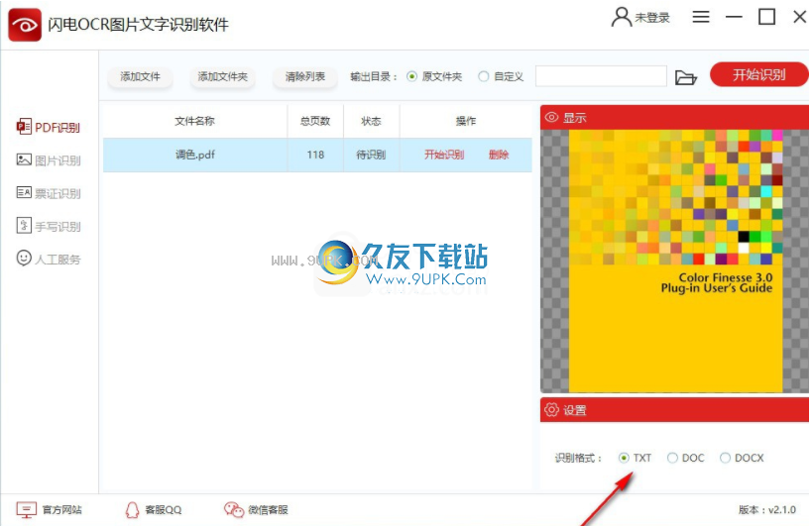812x526 pixels.
Task: Click the 输出目录 label
Action: click(374, 77)
